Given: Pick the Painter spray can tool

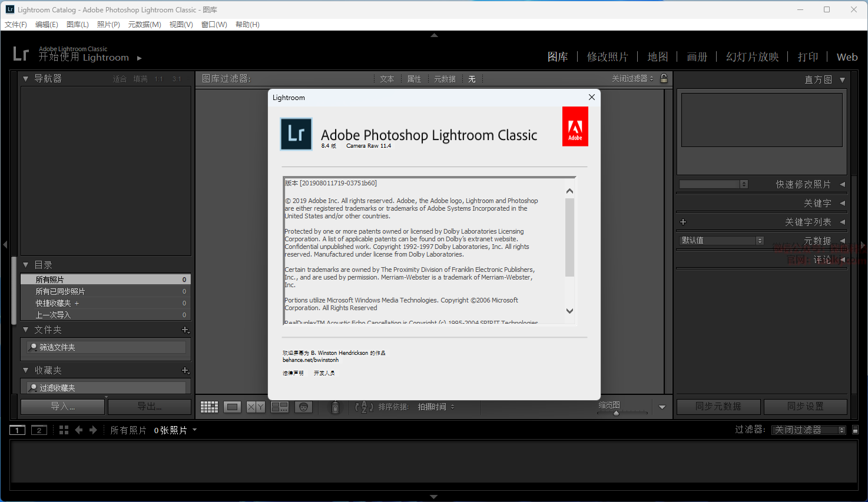Looking at the screenshot, I should pyautogui.click(x=335, y=407).
